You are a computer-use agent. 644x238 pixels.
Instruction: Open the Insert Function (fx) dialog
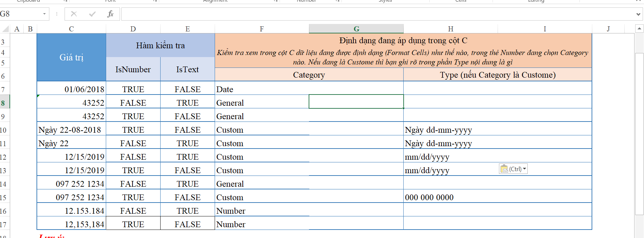pyautogui.click(x=110, y=14)
